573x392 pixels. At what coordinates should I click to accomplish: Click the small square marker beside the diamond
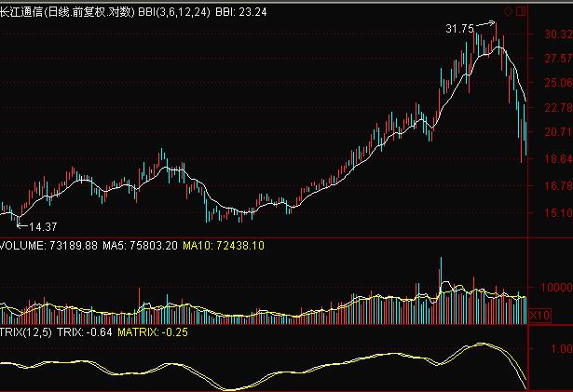(520, 11)
